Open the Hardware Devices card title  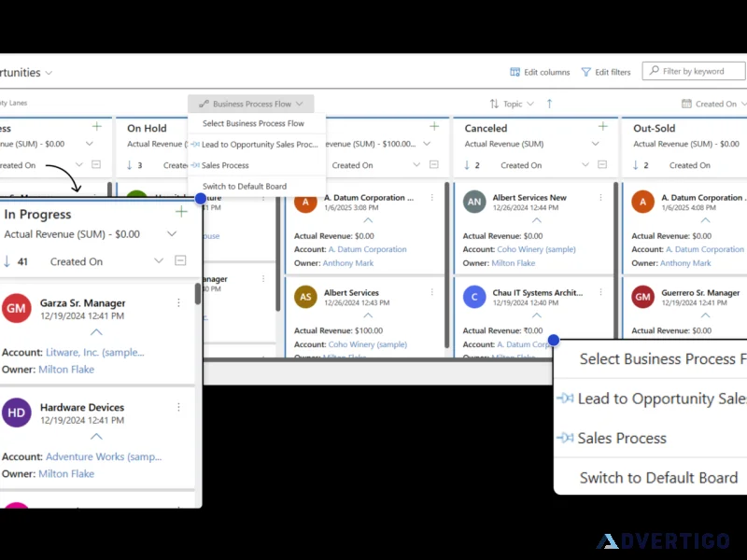pyautogui.click(x=82, y=407)
